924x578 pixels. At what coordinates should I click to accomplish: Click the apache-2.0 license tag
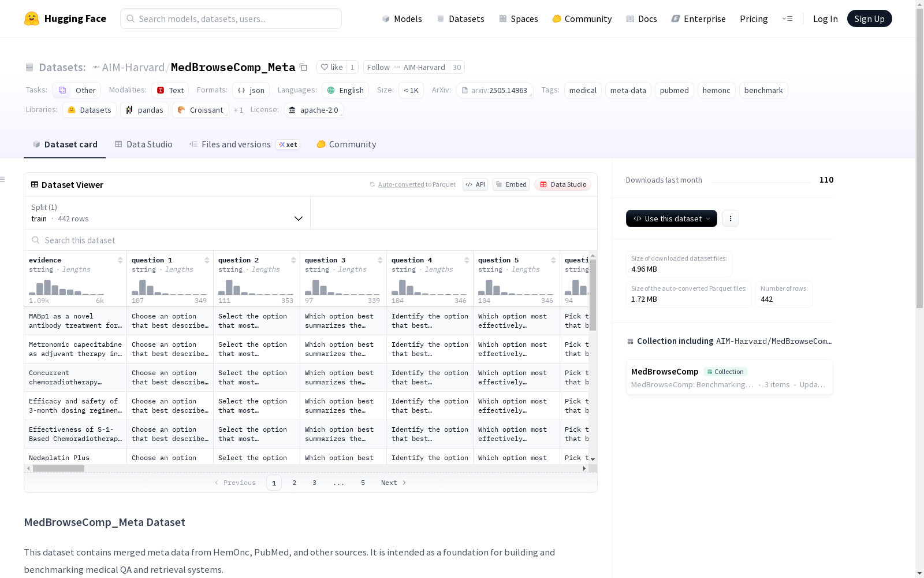click(x=314, y=110)
